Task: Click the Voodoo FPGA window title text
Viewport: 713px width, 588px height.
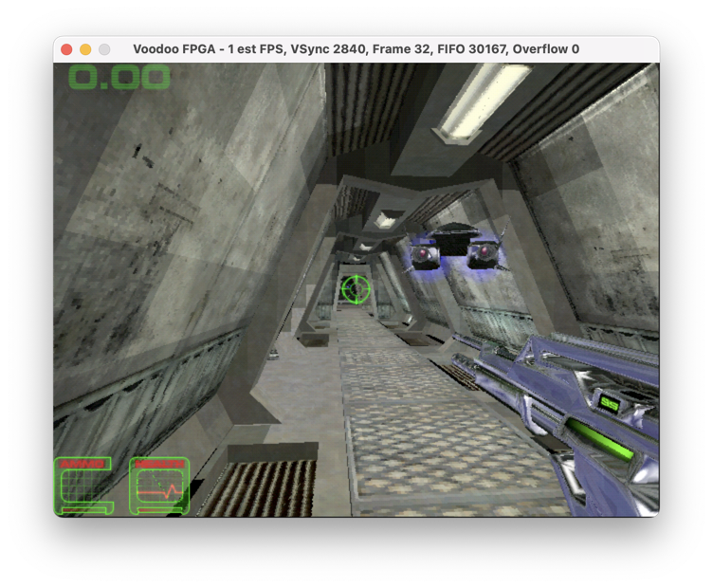Action: click(x=356, y=49)
